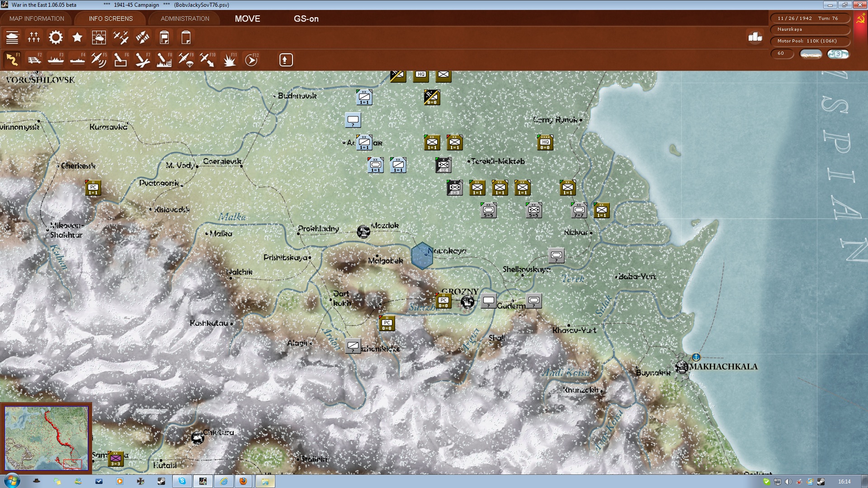Screen dimensions: 868x488
Task: Click the Motor Pool 110K readout
Action: (810, 41)
